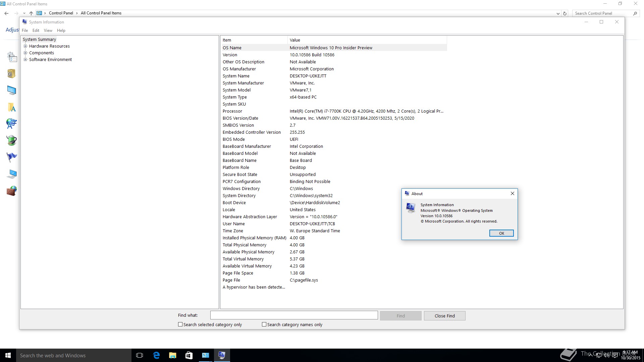Open Security and Maintenance flag icon
Viewport: 644px width, 362px height.
click(x=11, y=157)
